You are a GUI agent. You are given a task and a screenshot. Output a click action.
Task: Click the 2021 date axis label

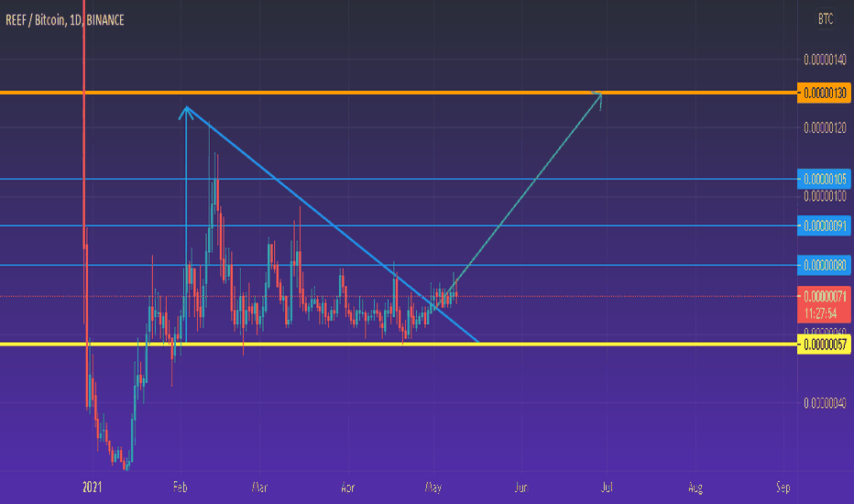pos(92,488)
